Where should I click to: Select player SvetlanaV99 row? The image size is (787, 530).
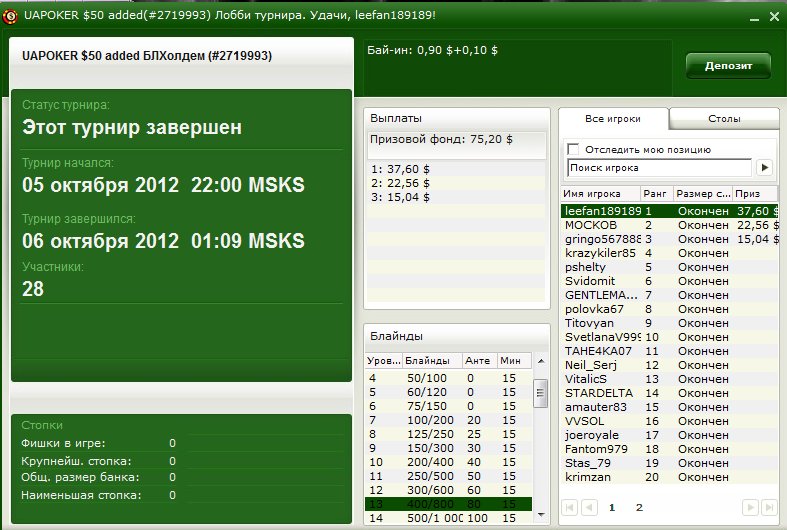pyautogui.click(x=670, y=337)
